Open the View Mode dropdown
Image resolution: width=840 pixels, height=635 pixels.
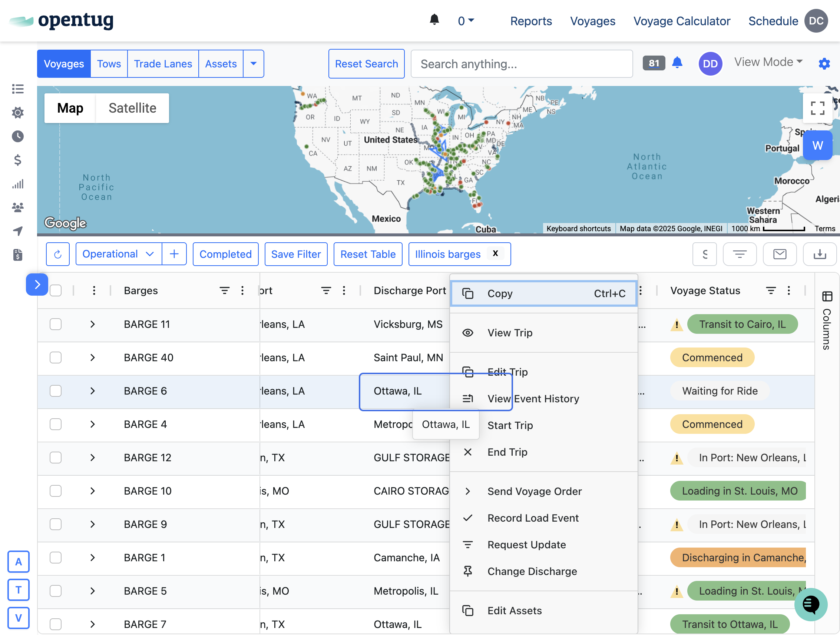[768, 62]
